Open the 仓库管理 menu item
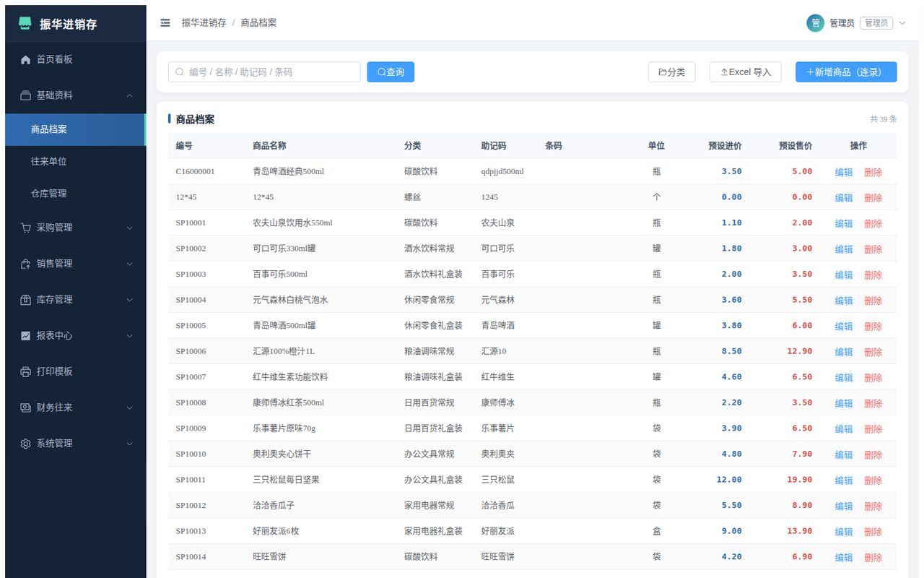 click(75, 193)
